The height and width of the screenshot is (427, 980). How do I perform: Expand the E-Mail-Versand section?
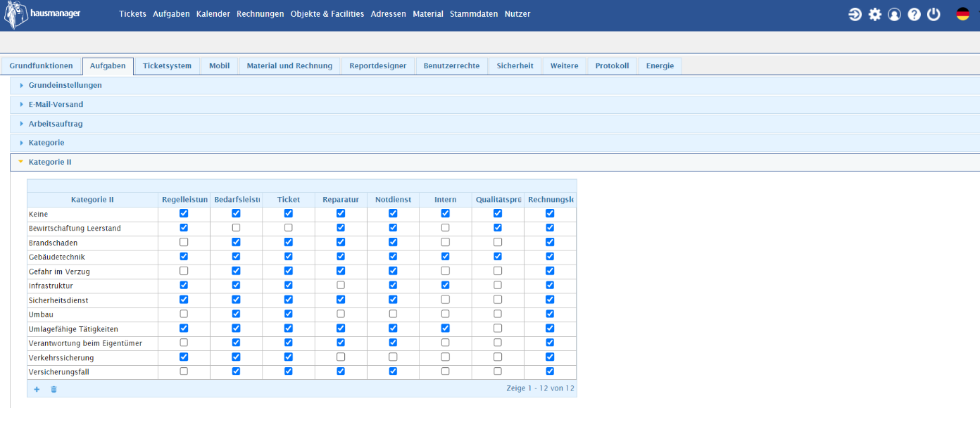(495, 104)
